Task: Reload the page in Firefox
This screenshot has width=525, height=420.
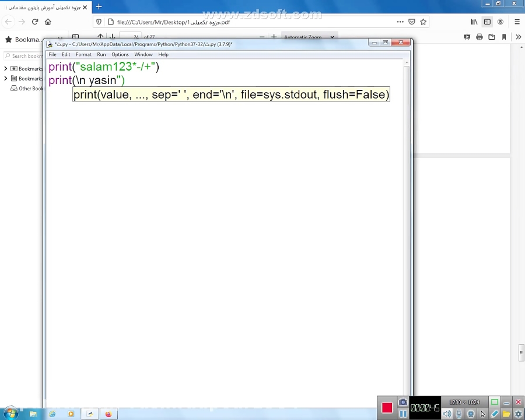Action: click(x=35, y=22)
